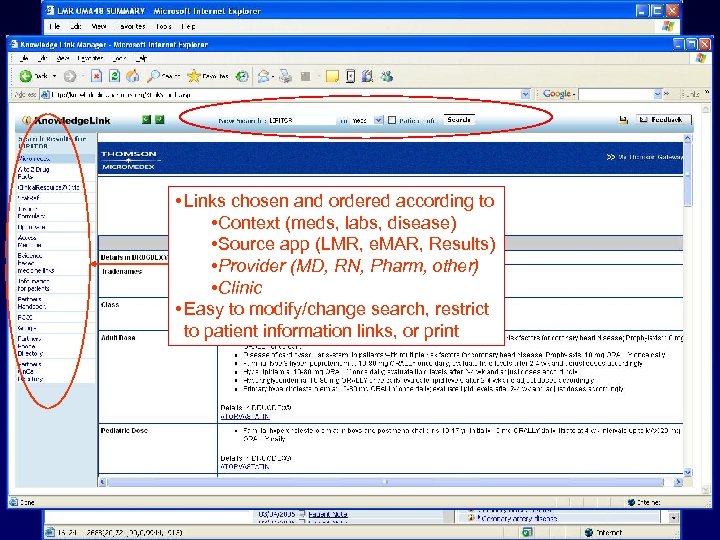Stop page loading with red X icon
The image size is (720, 540).
click(96, 76)
